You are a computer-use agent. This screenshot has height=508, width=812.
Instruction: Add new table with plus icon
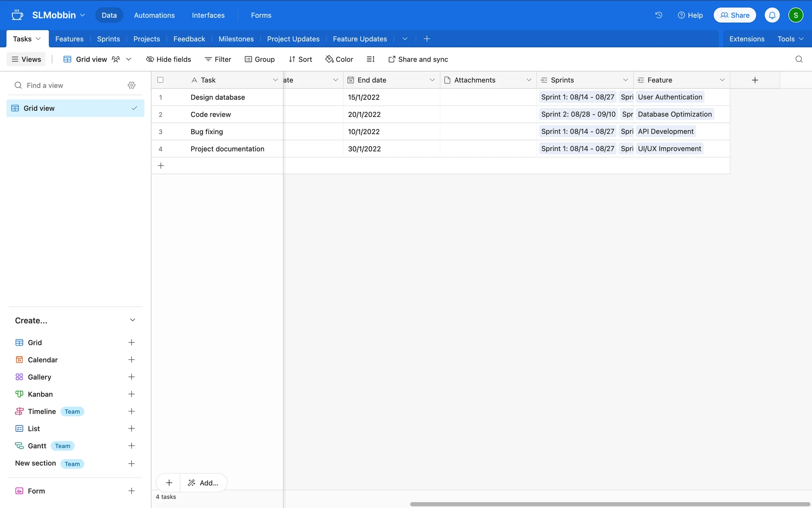tap(427, 39)
